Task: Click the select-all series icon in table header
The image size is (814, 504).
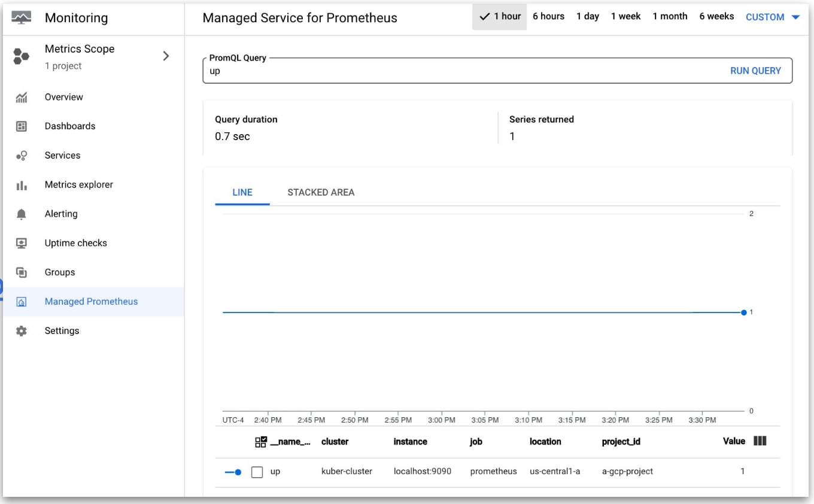Action: [x=261, y=442]
